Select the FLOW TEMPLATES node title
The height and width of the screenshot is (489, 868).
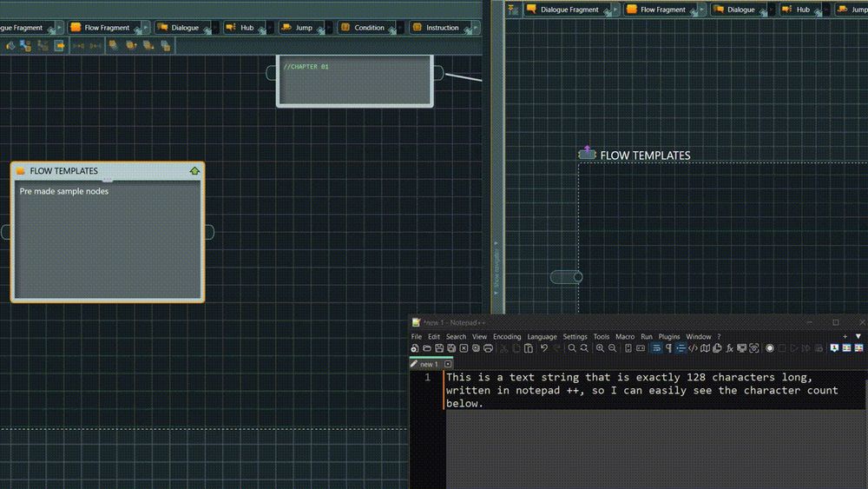[63, 171]
